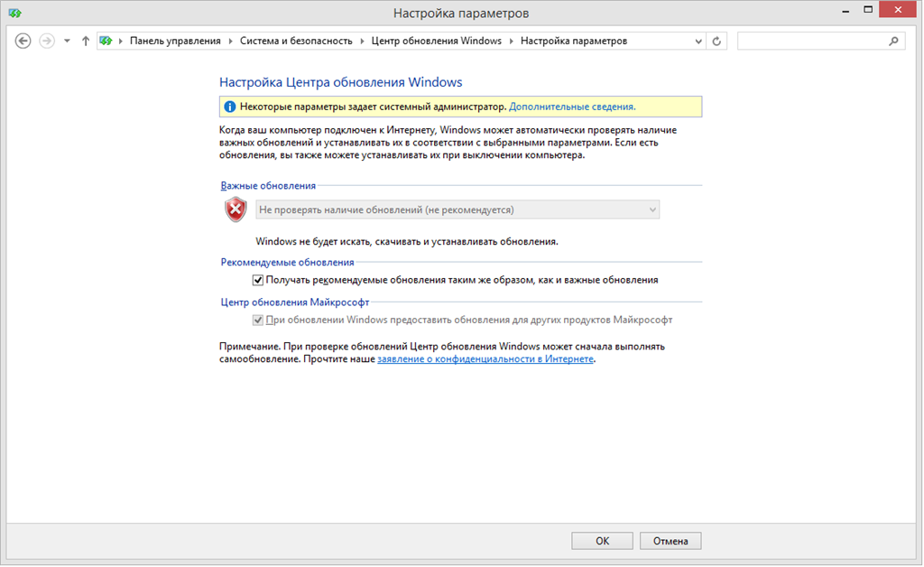Toggle Получать рекомендуемые обновления checkbox
Viewport: 924px width, 567px height.
point(258,280)
